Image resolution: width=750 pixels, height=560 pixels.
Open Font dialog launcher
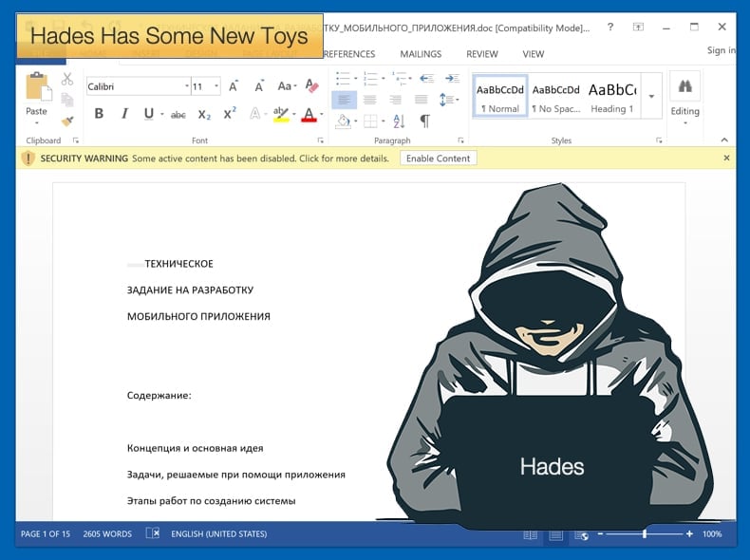[321, 140]
